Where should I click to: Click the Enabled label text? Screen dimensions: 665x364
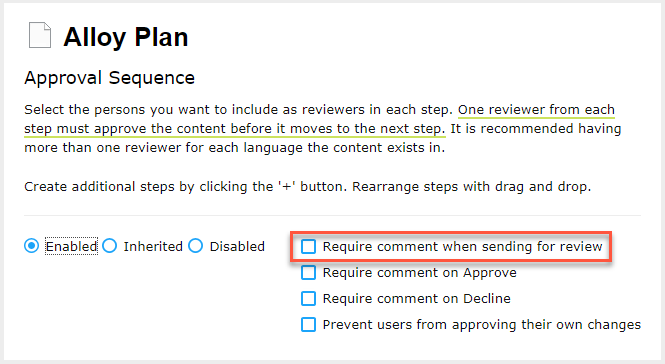(x=71, y=246)
